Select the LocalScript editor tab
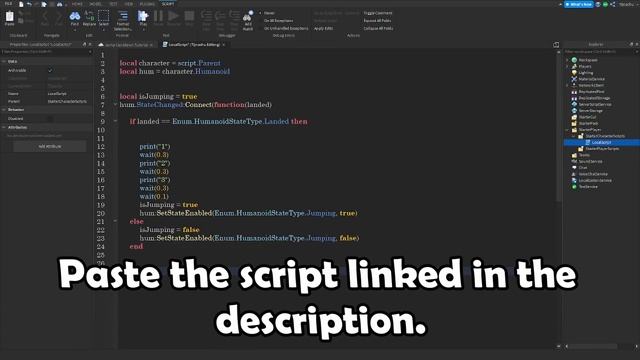 tap(194, 44)
